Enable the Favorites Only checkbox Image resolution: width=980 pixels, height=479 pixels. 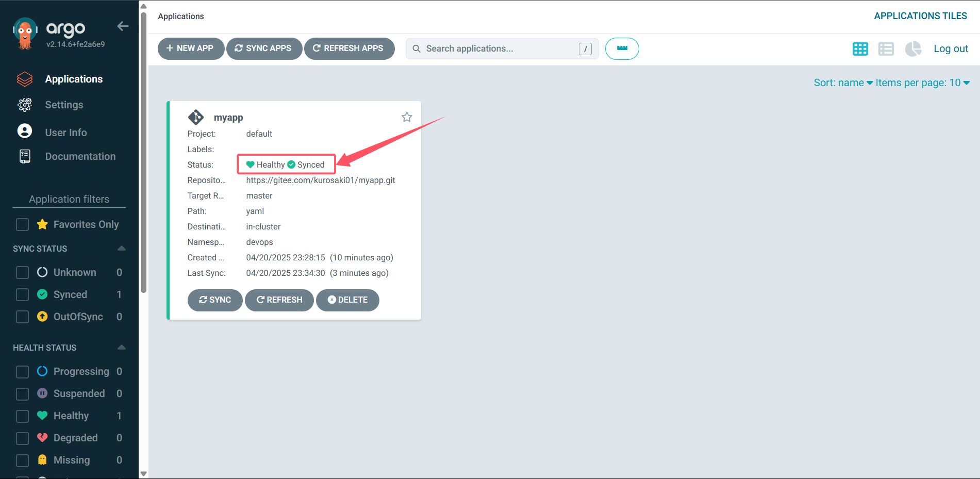[x=22, y=225]
